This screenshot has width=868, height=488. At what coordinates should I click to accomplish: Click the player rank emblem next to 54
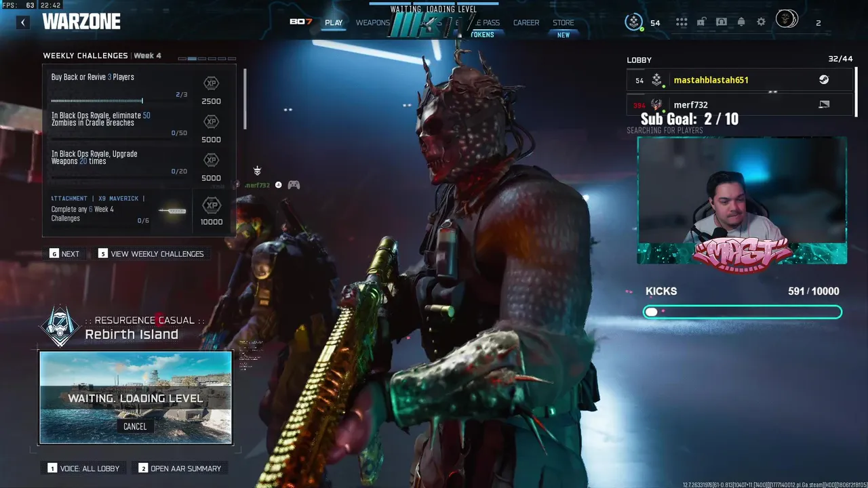click(x=633, y=22)
